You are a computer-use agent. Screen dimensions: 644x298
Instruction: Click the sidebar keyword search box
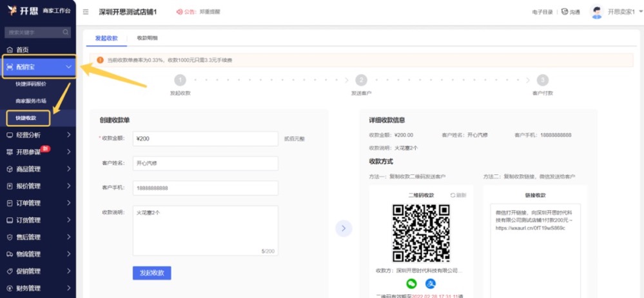click(37, 32)
